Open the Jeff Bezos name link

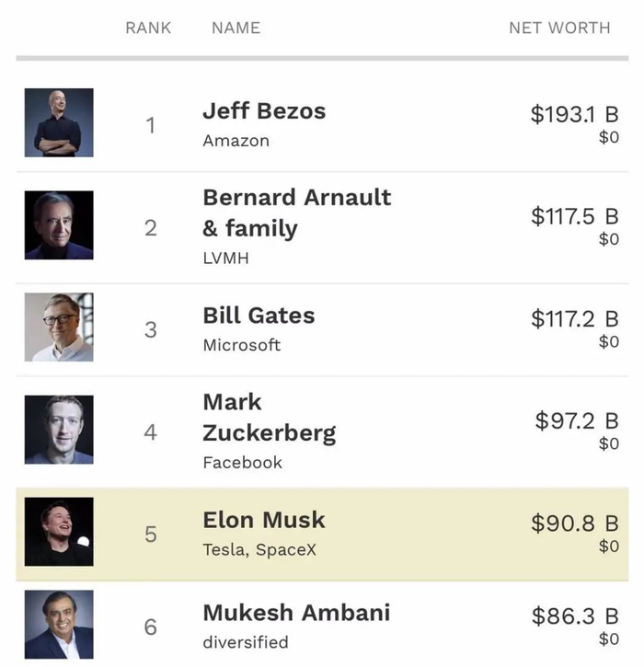point(264,111)
